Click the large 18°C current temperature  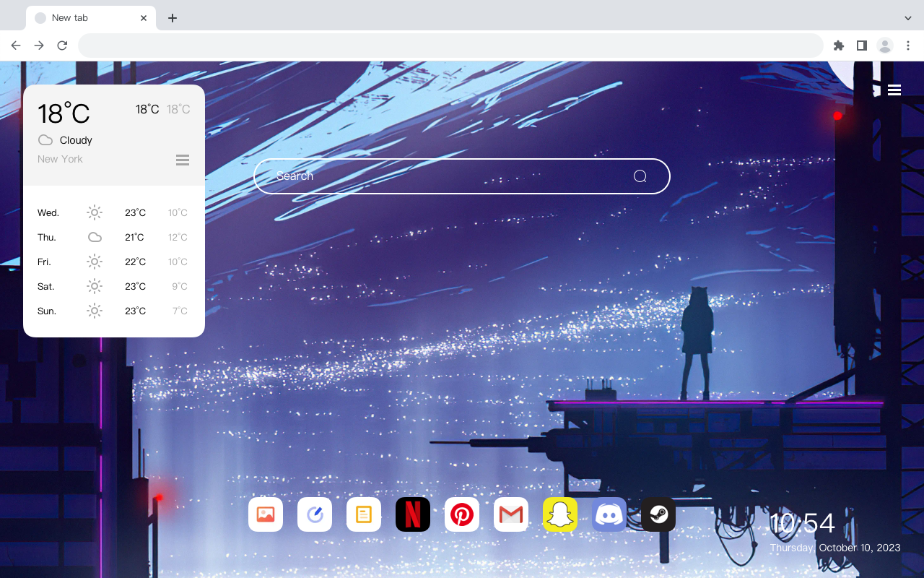[x=64, y=113]
